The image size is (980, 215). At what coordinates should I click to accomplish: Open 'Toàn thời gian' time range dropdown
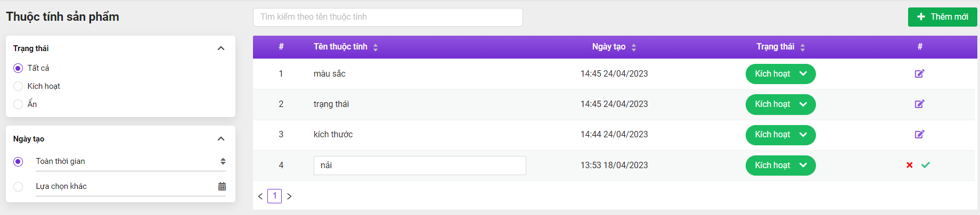point(130,161)
